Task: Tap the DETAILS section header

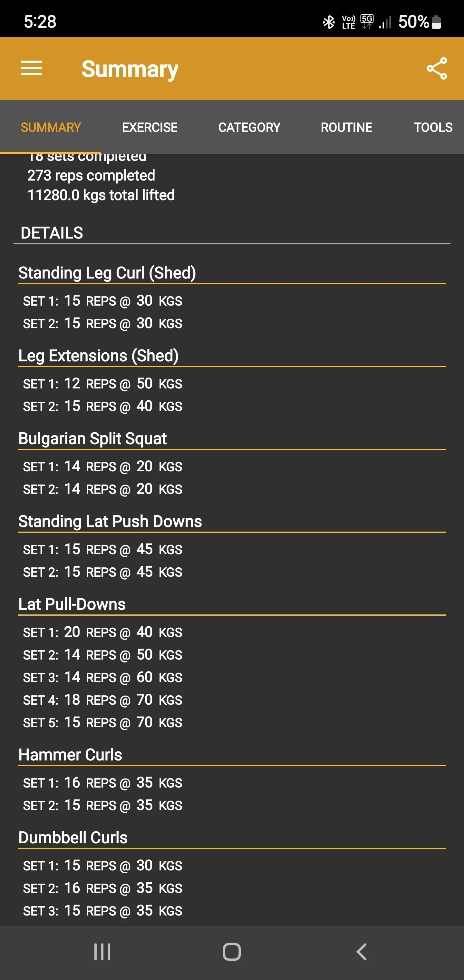Action: pos(51,232)
